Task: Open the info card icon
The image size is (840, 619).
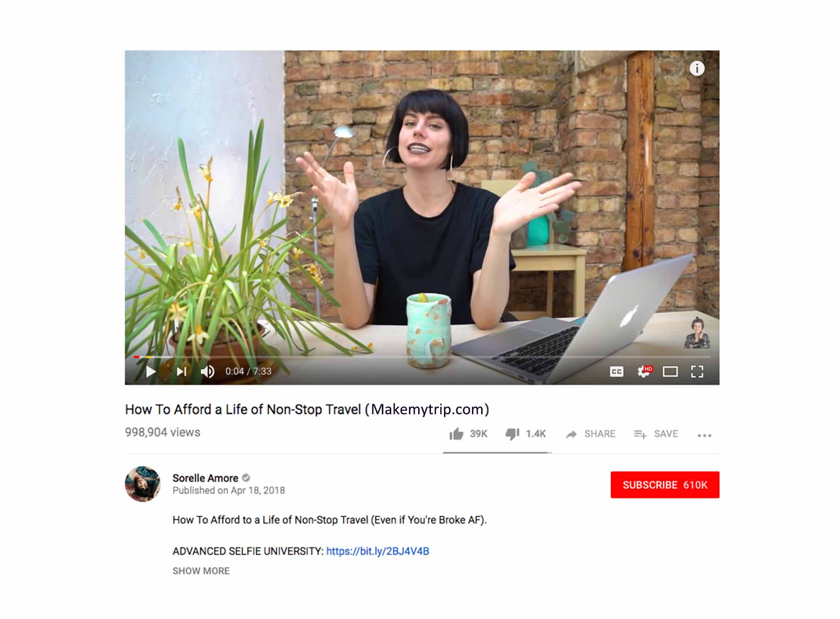Action: pos(697,68)
